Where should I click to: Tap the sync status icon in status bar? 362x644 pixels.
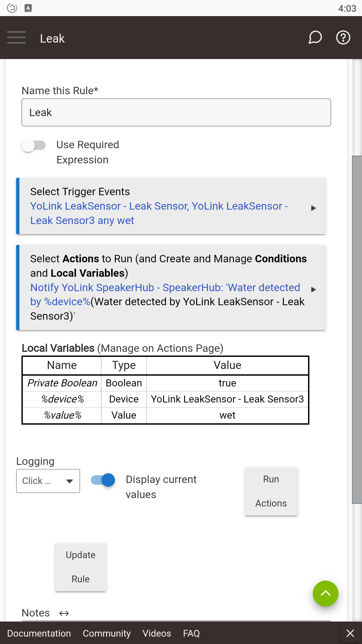pyautogui.click(x=12, y=8)
